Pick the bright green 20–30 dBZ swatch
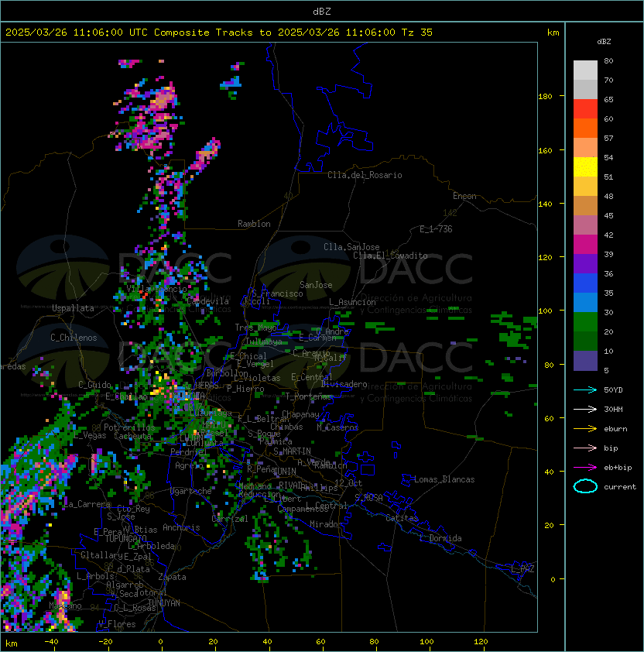The image size is (644, 652). point(585,322)
